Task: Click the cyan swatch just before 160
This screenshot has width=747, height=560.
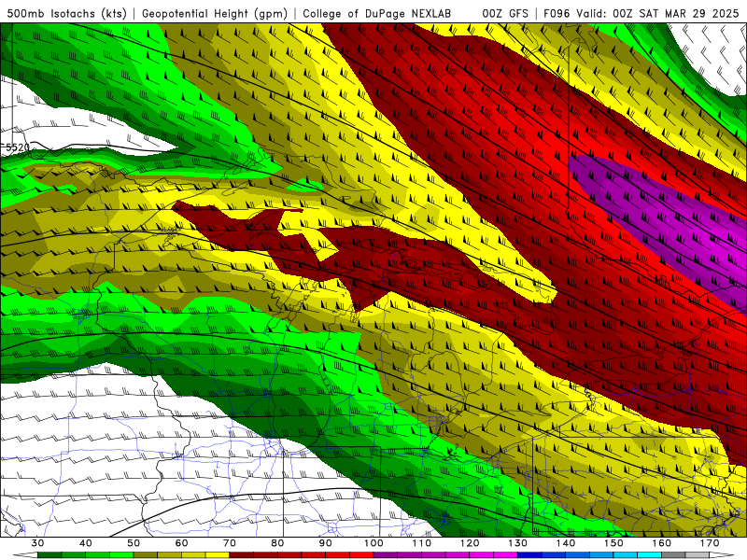Action: (x=650, y=555)
